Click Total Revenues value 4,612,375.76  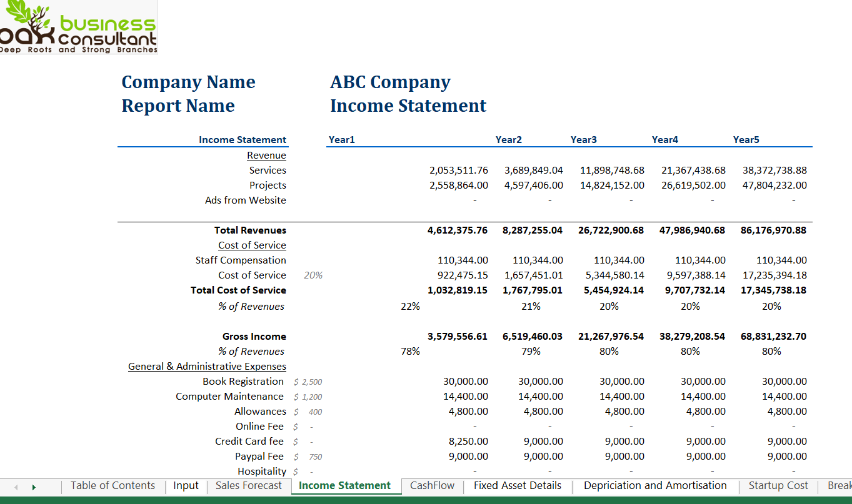[458, 230]
